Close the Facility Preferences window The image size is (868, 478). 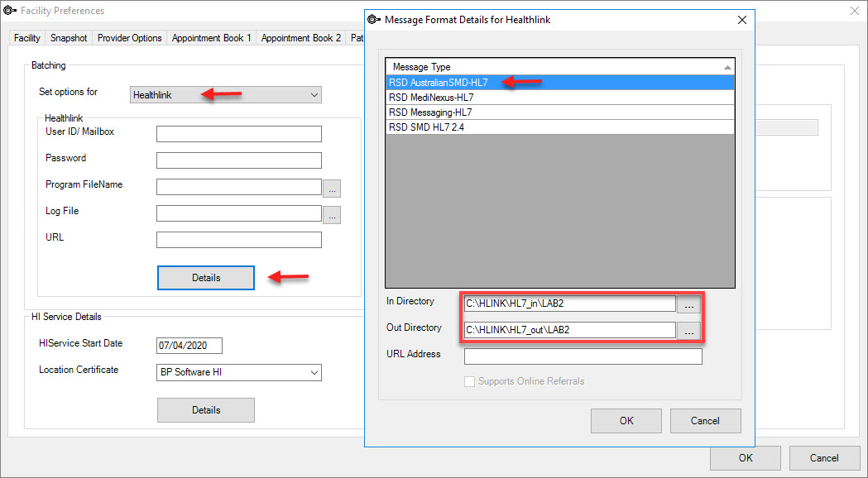click(855, 11)
